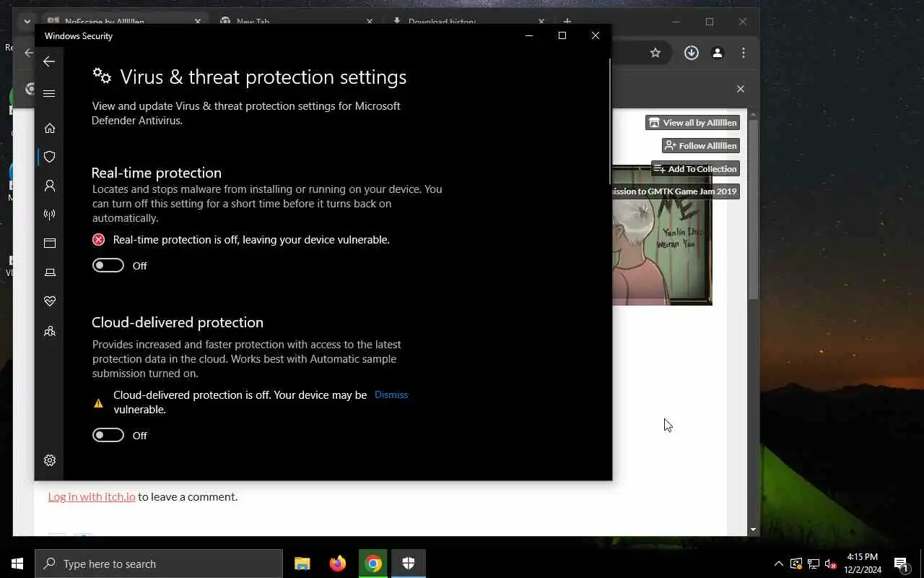924x578 pixels.
Task: Open the Home section in the sidebar
Action: pos(50,128)
